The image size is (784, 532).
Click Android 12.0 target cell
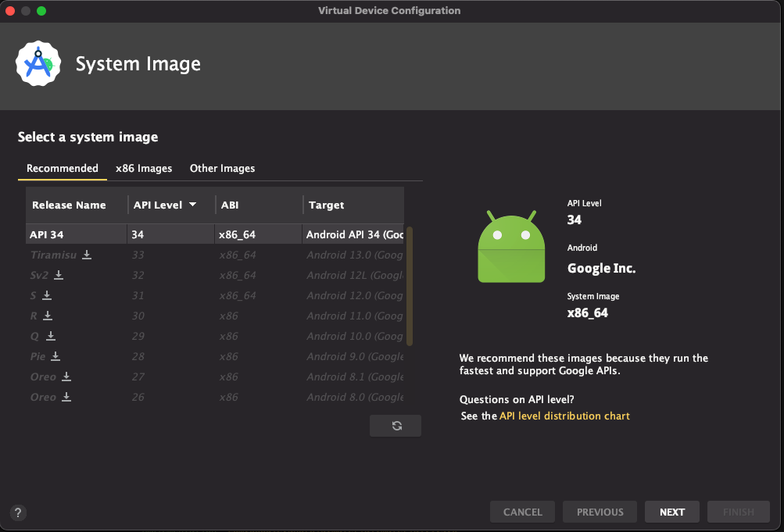click(x=355, y=295)
